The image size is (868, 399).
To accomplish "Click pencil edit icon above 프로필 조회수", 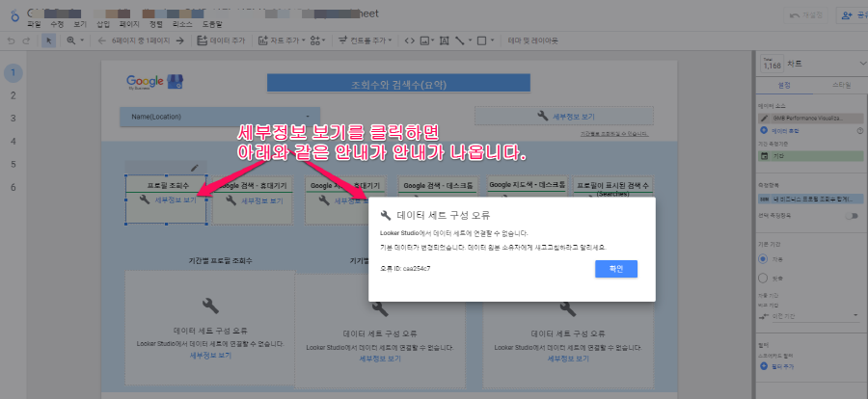I will pos(194,167).
